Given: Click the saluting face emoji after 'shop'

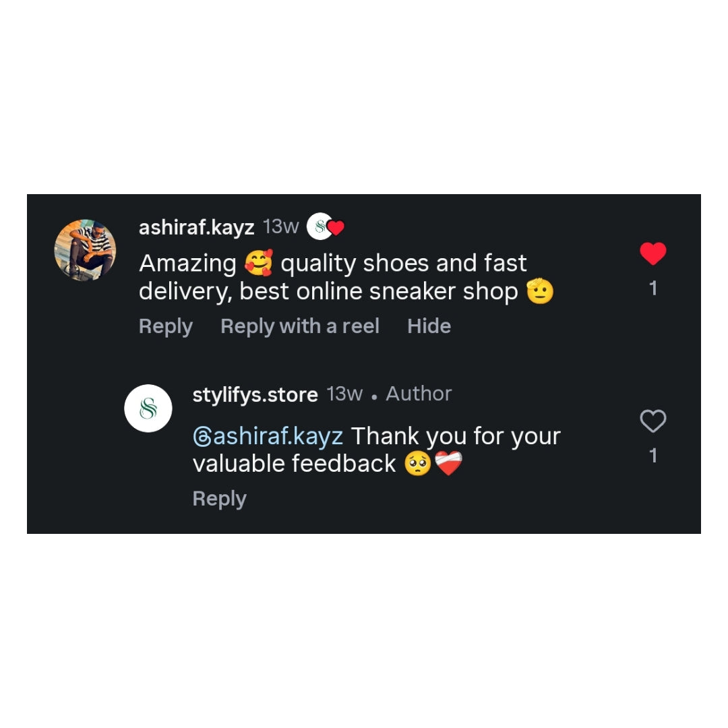Looking at the screenshot, I should (540, 291).
